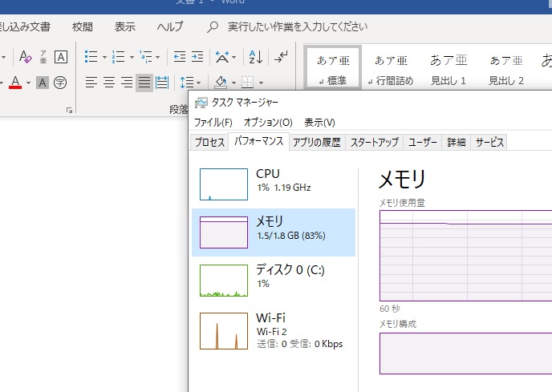The height and width of the screenshot is (392, 552).
Task: Open Task Manager オプション(O) menu
Action: [x=268, y=123]
